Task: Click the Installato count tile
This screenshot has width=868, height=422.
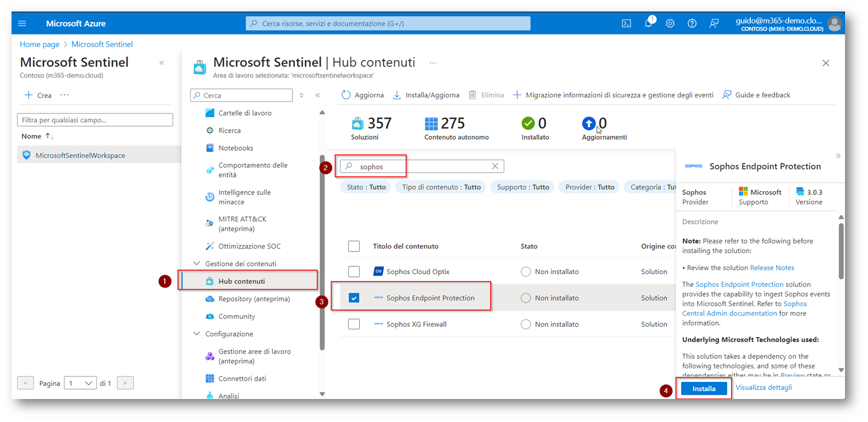Action: click(535, 128)
